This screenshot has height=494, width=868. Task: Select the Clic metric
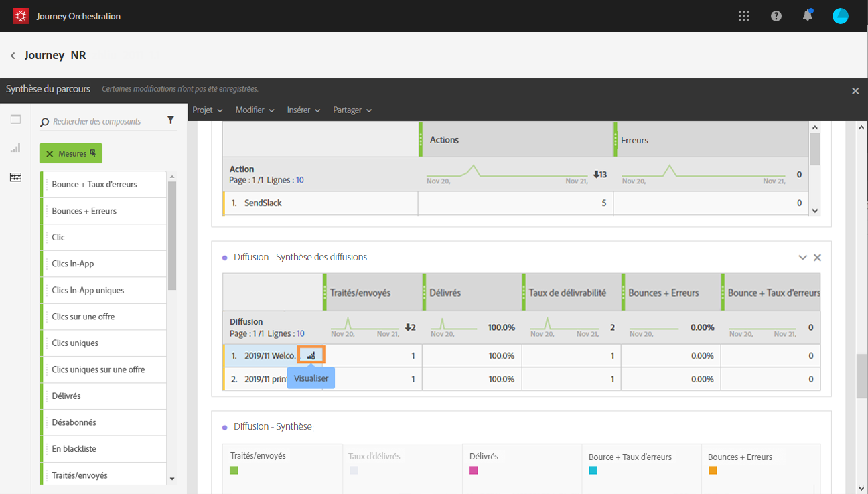click(x=103, y=238)
